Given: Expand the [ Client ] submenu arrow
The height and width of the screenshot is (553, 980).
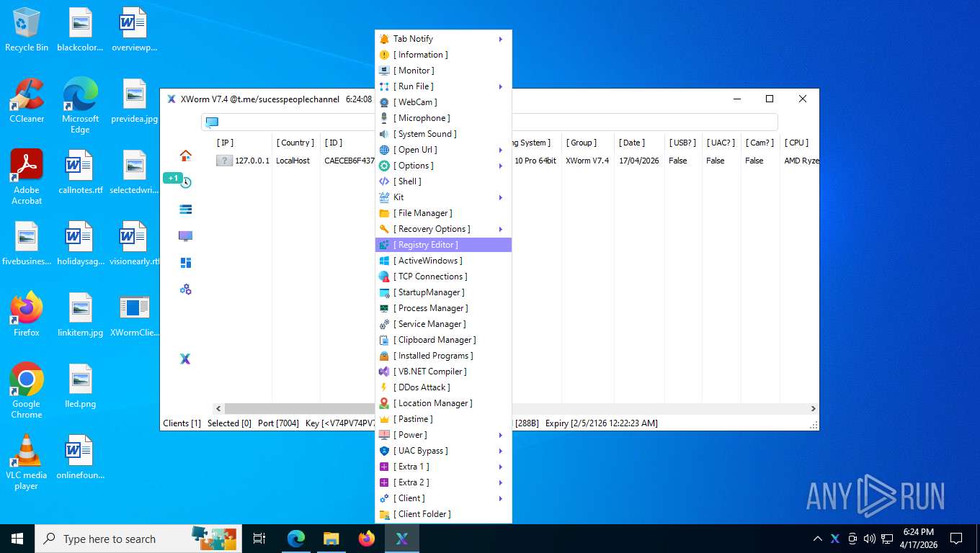Looking at the screenshot, I should 500,498.
